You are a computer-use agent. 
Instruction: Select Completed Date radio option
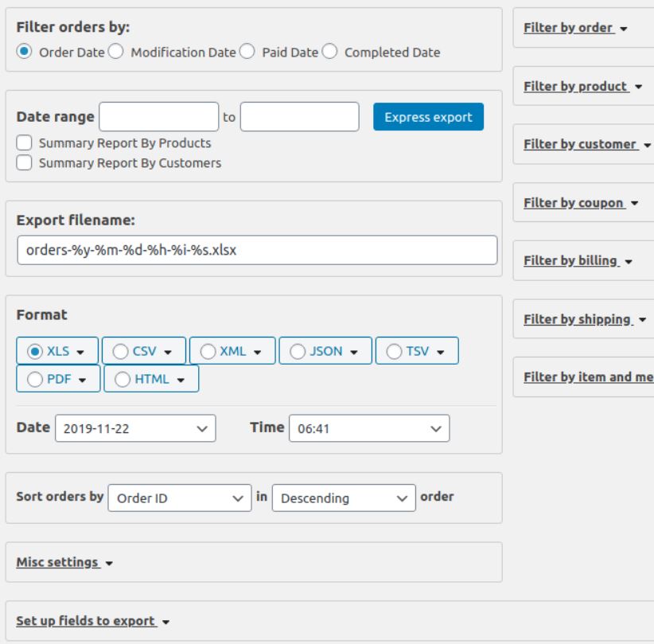point(329,53)
